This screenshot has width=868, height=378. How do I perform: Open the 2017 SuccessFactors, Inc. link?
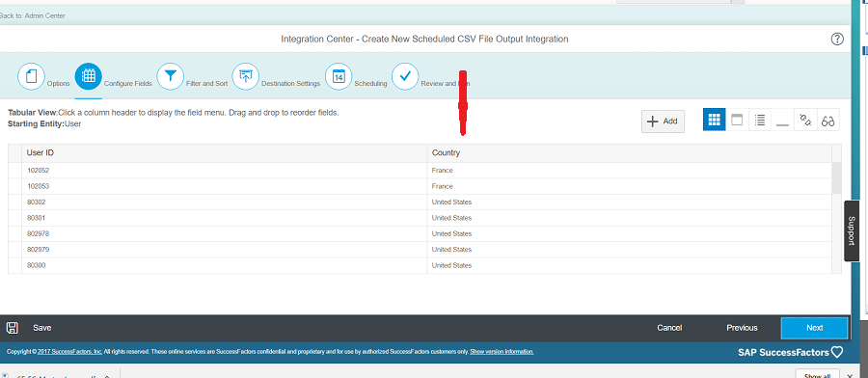point(69,351)
